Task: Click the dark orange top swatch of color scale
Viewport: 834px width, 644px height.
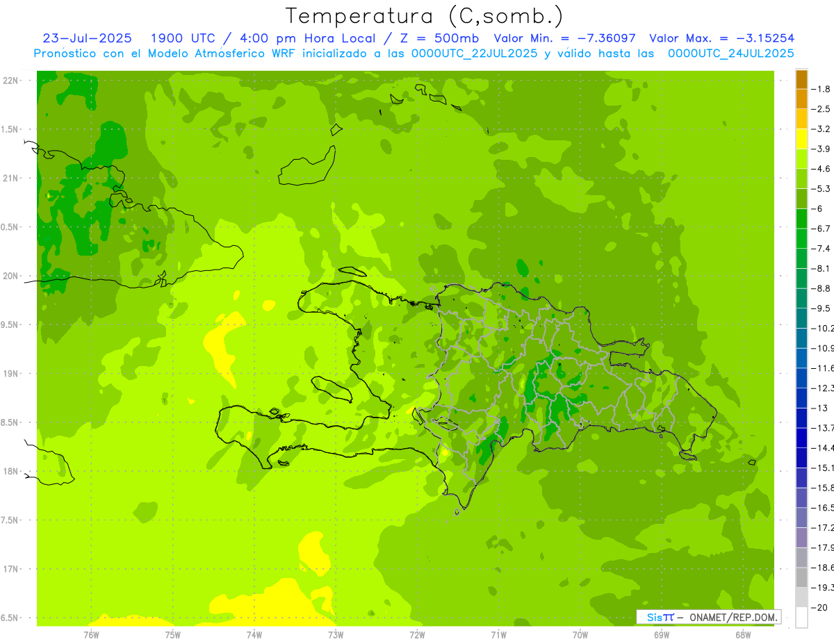Action: point(801,79)
